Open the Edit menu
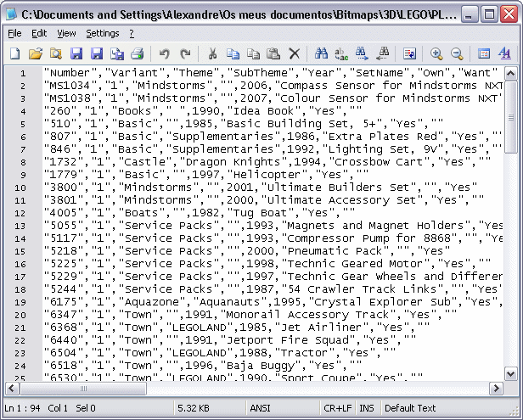523x420 pixels. point(39,33)
